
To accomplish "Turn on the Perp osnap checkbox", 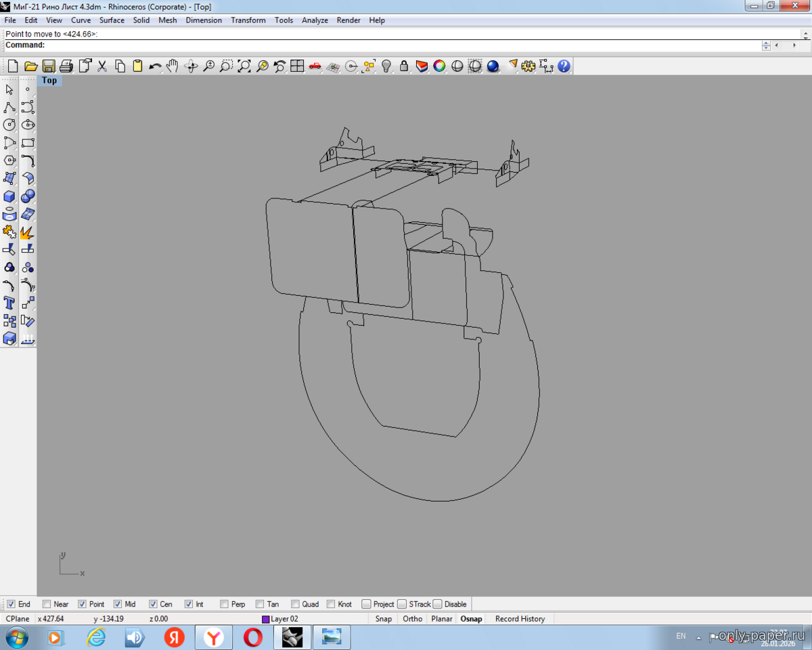I will click(x=224, y=604).
